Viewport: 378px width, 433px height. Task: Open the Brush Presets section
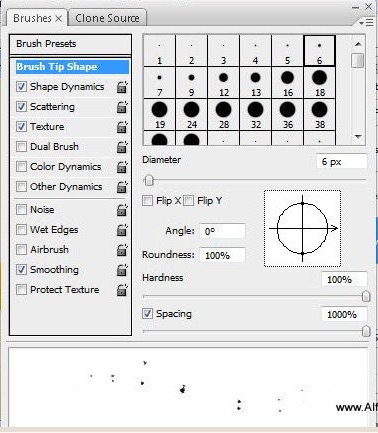tap(70, 44)
